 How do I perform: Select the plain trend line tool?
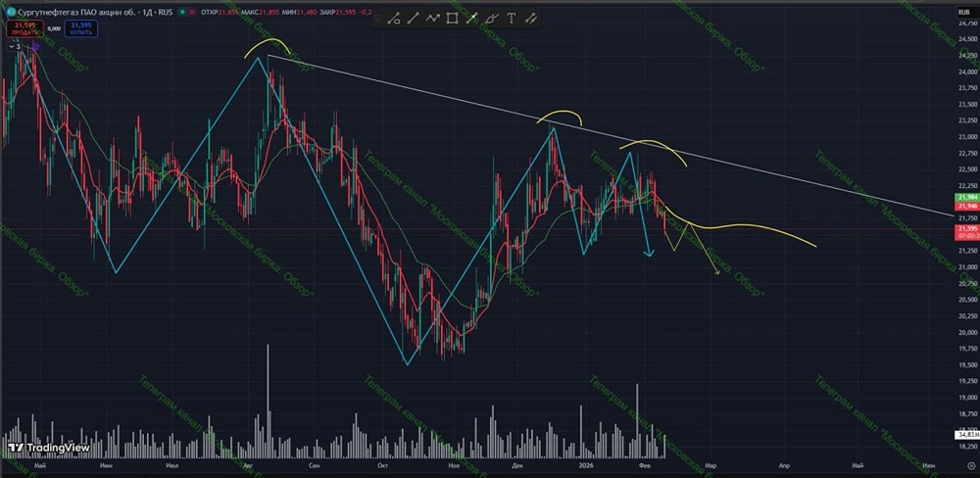tap(413, 19)
